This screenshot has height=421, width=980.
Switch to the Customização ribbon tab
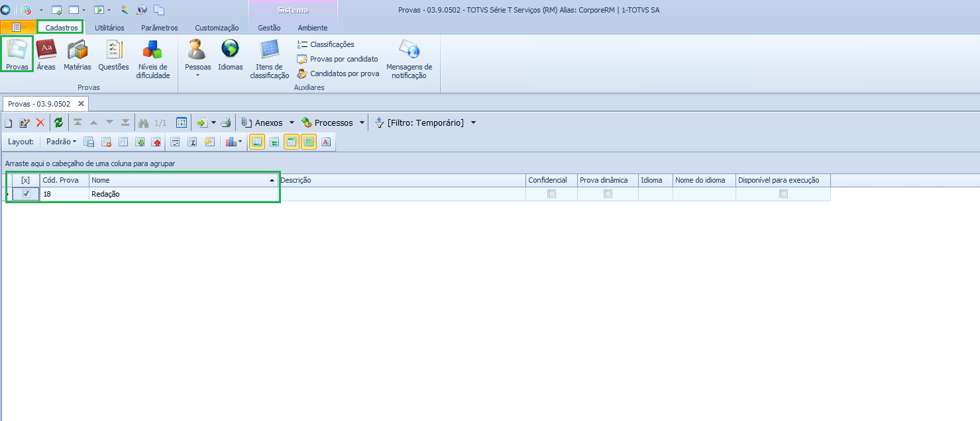[x=217, y=28]
